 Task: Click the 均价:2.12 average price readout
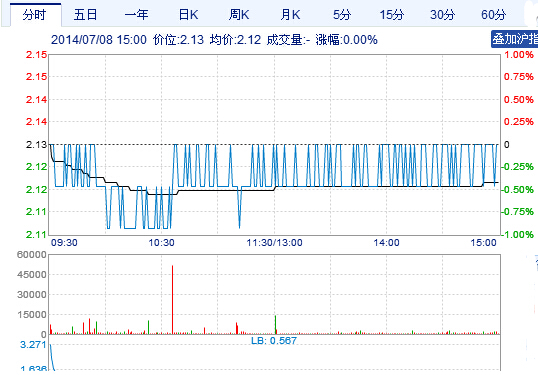235,40
